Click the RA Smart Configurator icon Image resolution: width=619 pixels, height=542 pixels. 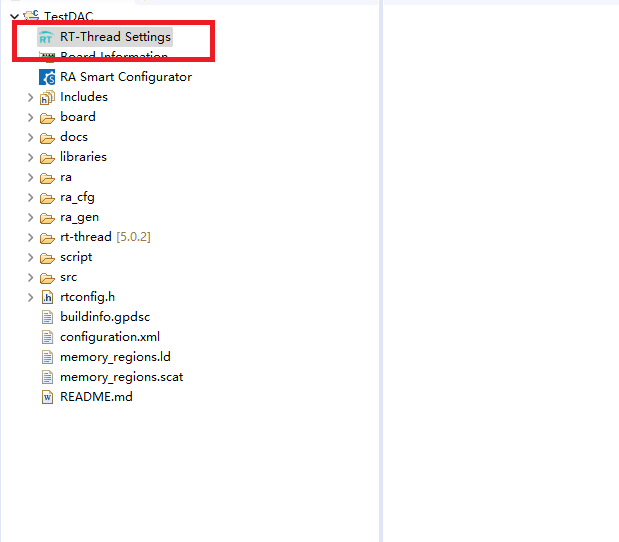coord(46,77)
